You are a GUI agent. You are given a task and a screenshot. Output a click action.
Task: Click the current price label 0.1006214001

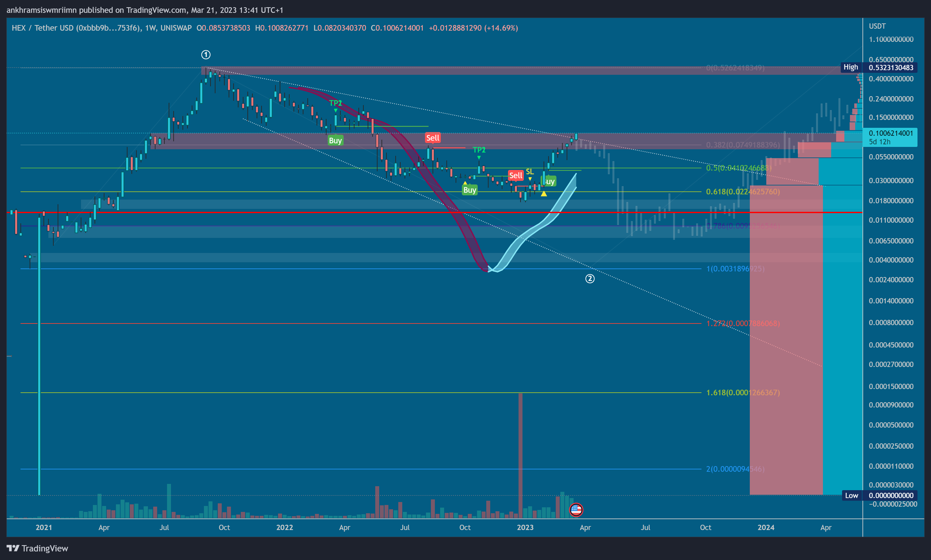(890, 133)
